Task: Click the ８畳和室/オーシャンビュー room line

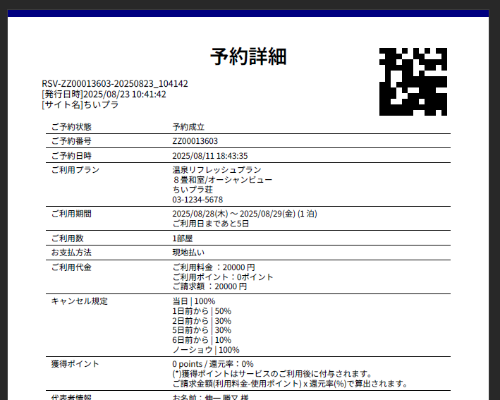Action: tap(222, 180)
